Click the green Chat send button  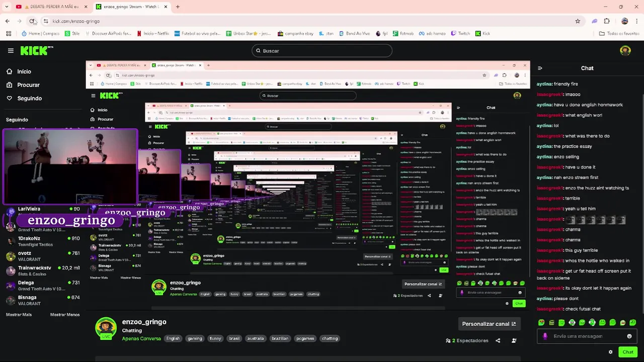click(x=628, y=352)
